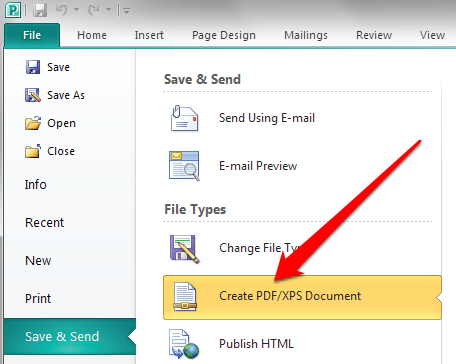
Task: Select Create PDF/XPS Document option
Action: (302, 297)
